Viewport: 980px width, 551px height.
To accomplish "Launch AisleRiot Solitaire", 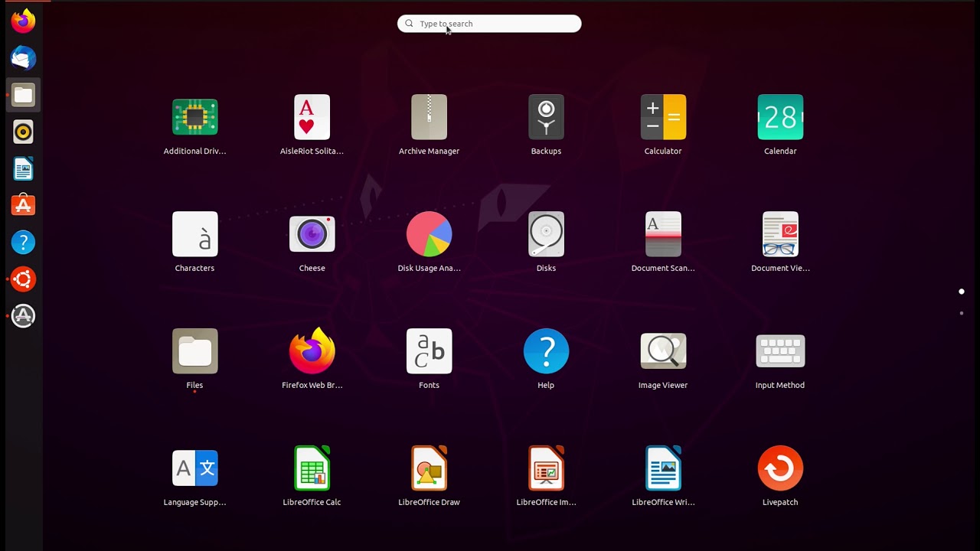I will (x=312, y=118).
